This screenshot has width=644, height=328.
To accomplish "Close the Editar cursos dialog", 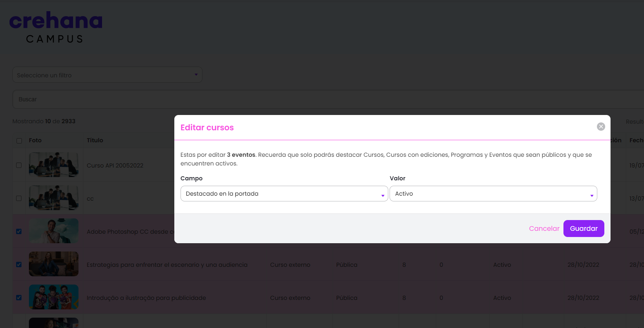I will (601, 127).
